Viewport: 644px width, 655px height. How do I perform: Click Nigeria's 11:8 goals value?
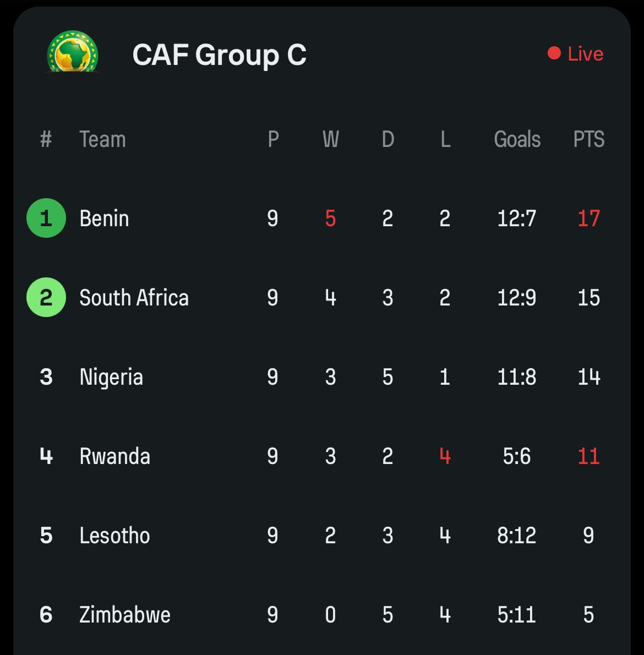click(516, 377)
